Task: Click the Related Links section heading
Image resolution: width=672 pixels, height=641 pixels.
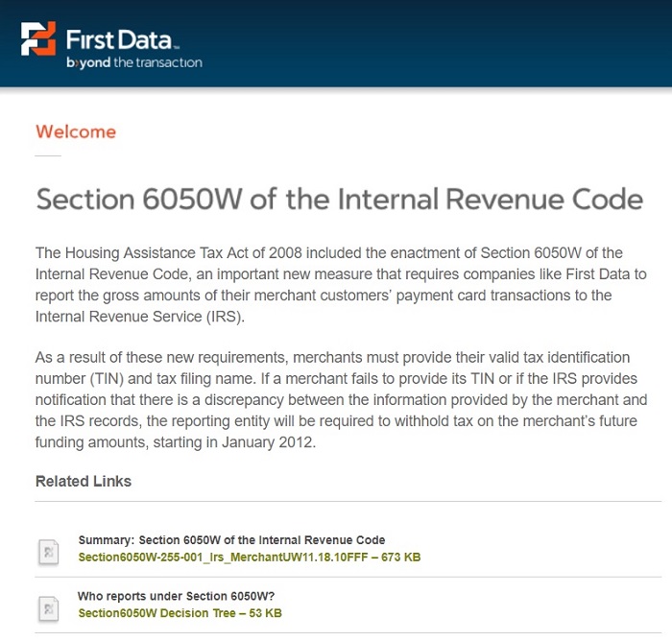Action: coord(84,481)
